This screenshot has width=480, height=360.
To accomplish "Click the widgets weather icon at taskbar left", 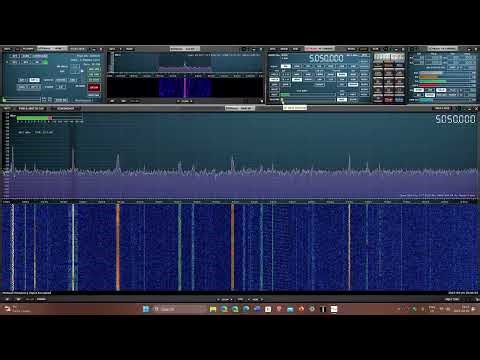I will pyautogui.click(x=7, y=309).
